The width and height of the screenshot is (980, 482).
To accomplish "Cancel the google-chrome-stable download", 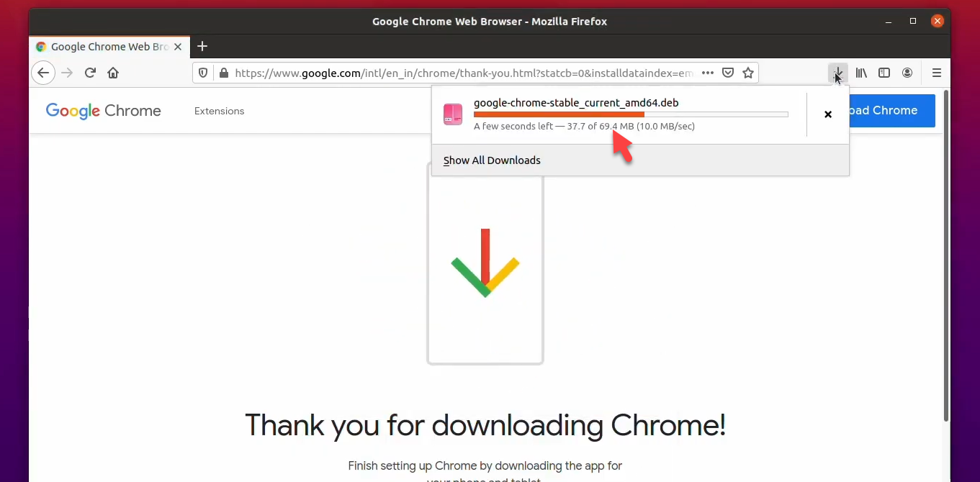I will (828, 114).
